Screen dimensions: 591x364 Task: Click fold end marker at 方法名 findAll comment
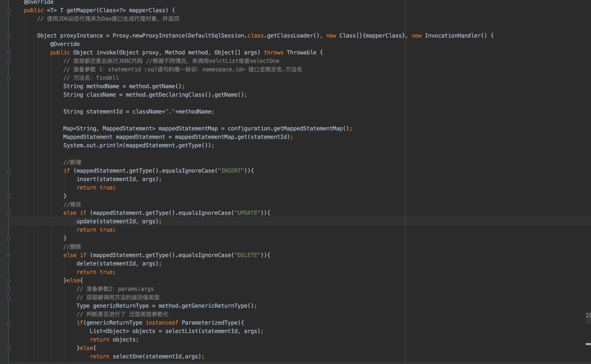click(8, 78)
